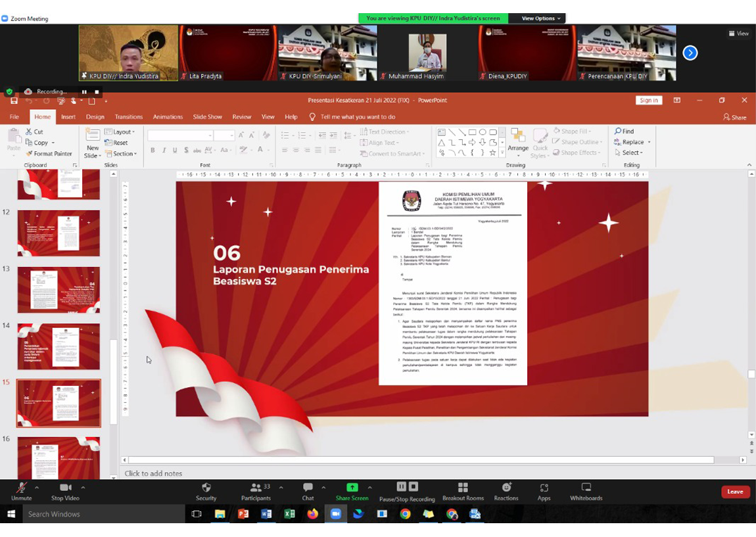Image resolution: width=756 pixels, height=537 pixels.
Task: Open the Participants panel
Action: point(256,490)
